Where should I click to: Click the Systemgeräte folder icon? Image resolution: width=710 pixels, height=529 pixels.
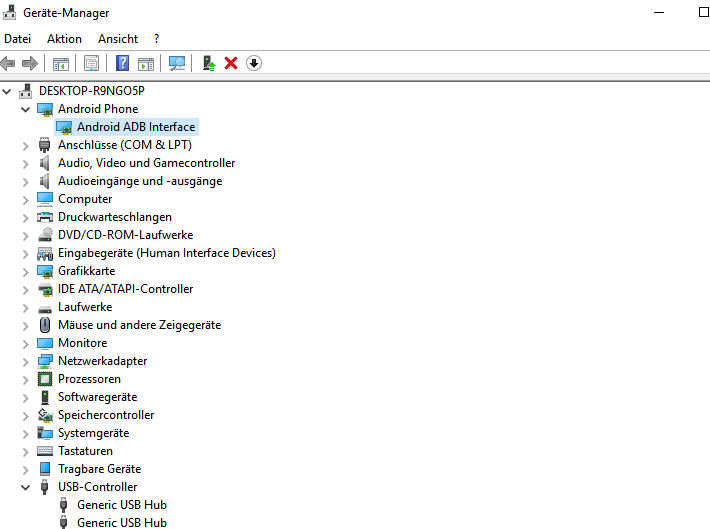(x=45, y=433)
